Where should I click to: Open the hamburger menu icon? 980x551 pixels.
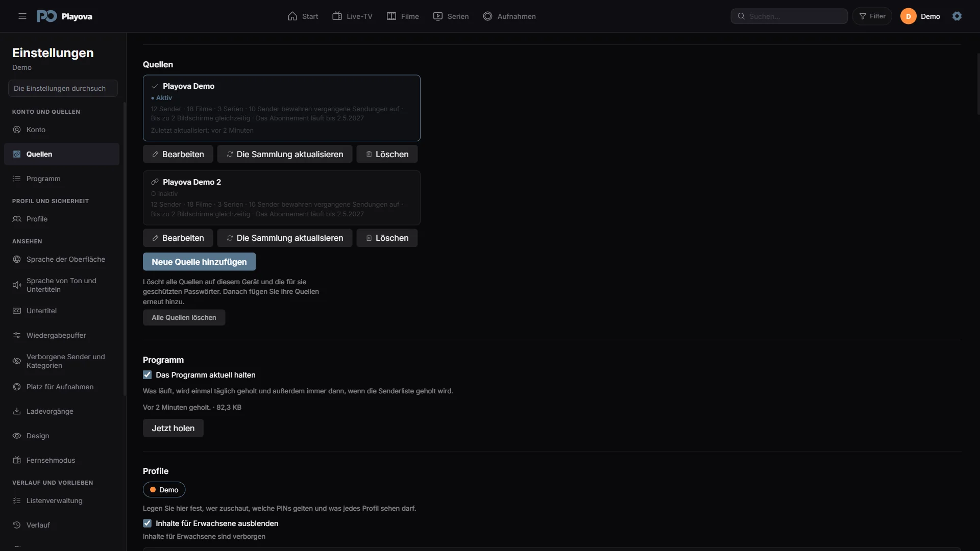click(22, 16)
